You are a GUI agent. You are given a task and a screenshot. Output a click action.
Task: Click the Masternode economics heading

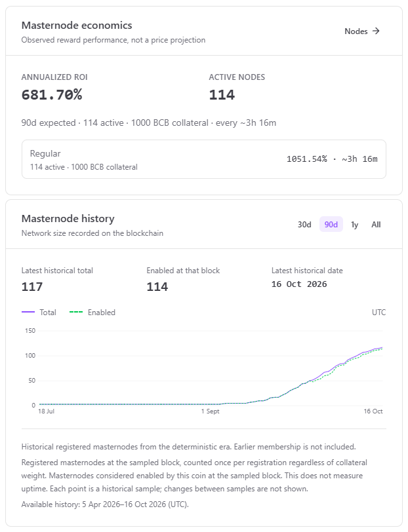click(77, 26)
